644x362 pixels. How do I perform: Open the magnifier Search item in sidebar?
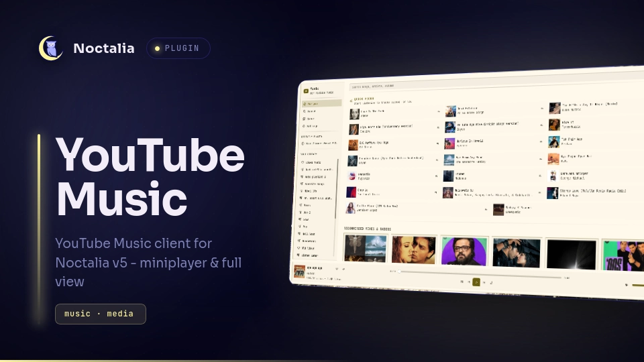coord(321,111)
